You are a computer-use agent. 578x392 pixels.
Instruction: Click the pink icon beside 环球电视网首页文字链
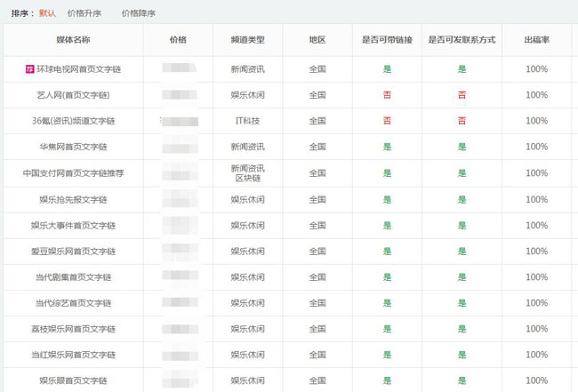tap(29, 69)
